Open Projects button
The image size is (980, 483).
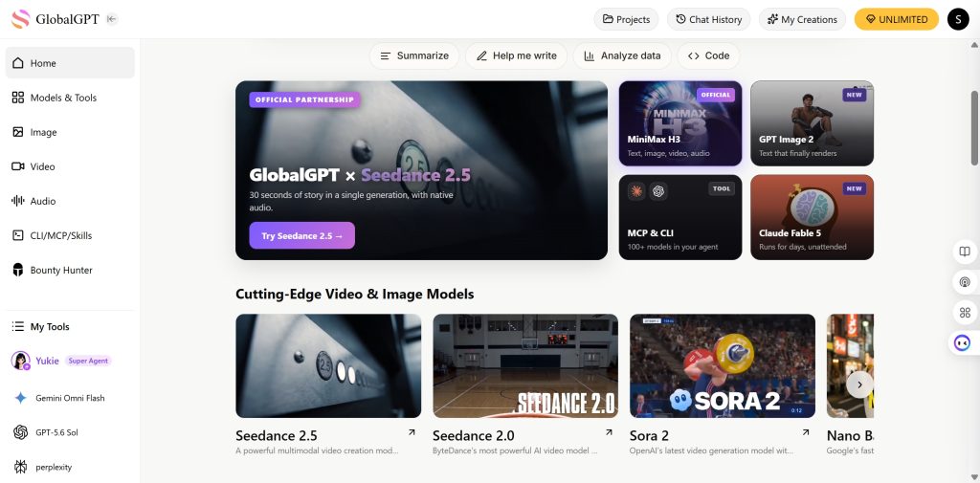click(x=626, y=19)
